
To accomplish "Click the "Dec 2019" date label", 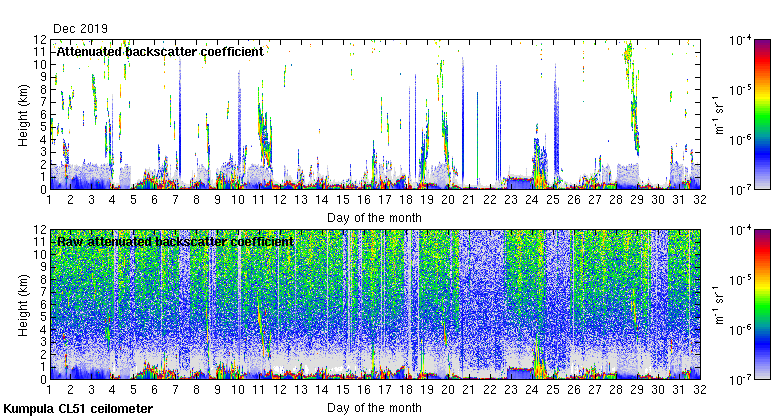I will [x=80, y=29].
